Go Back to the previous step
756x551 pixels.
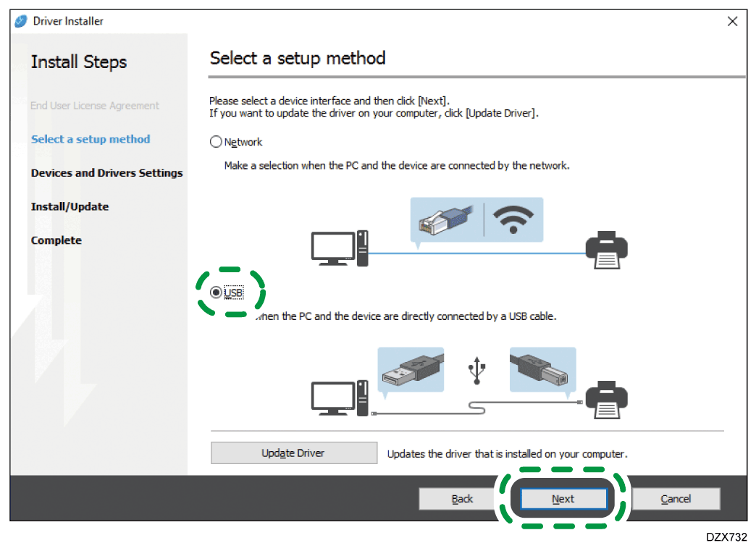pos(462,499)
